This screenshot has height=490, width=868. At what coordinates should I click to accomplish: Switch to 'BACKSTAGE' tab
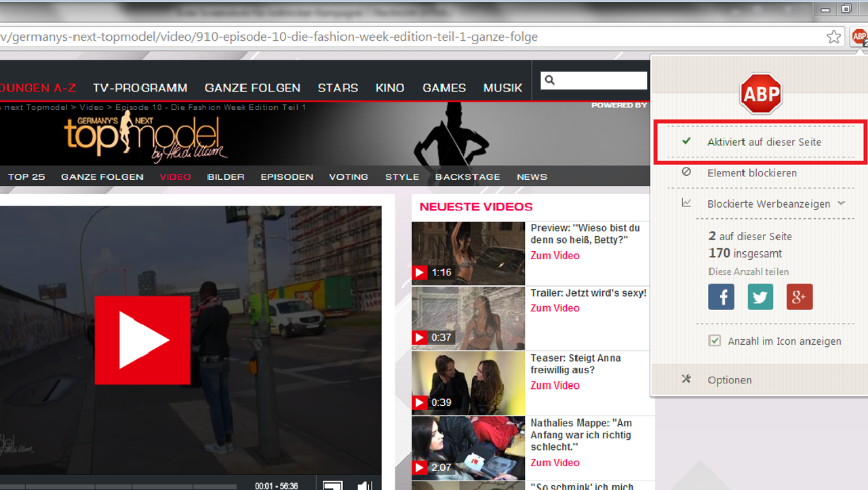[x=468, y=176]
